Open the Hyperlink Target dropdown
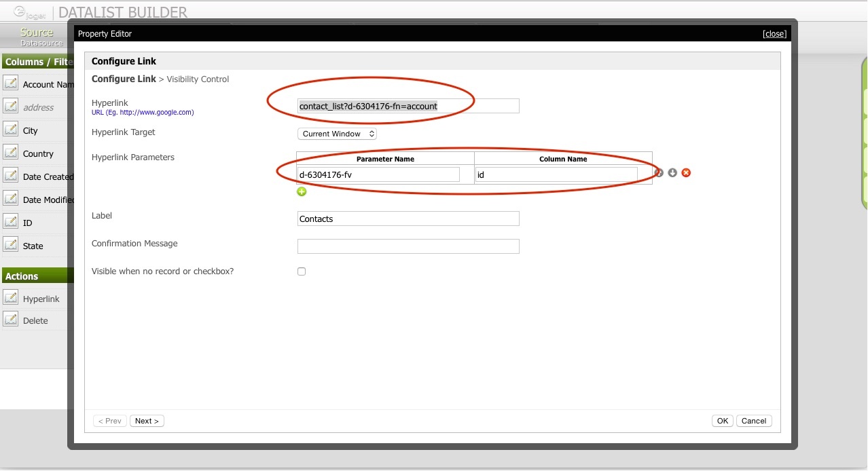868x471 pixels. coord(337,134)
